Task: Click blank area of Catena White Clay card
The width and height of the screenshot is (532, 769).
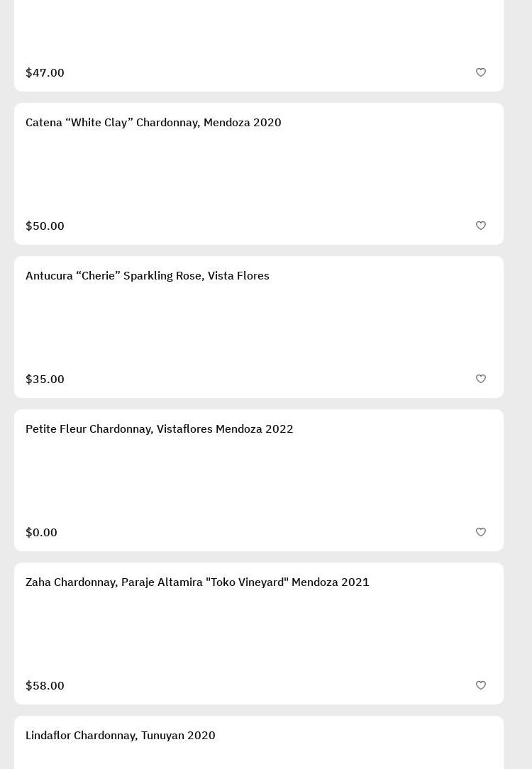Action: (259, 174)
